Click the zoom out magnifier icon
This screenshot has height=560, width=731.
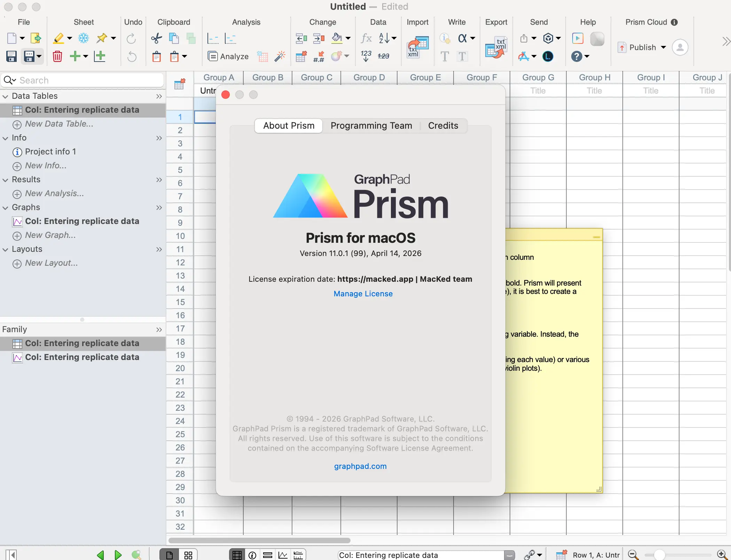click(633, 555)
